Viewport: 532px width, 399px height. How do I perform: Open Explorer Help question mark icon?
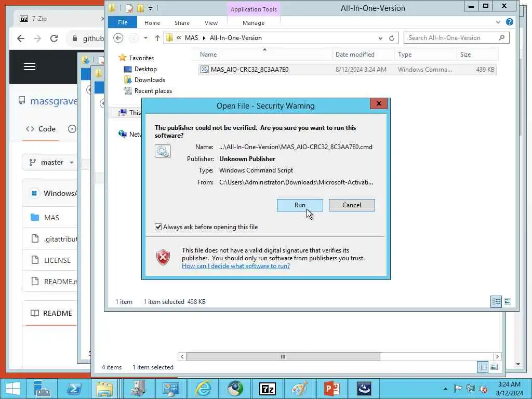click(509, 22)
